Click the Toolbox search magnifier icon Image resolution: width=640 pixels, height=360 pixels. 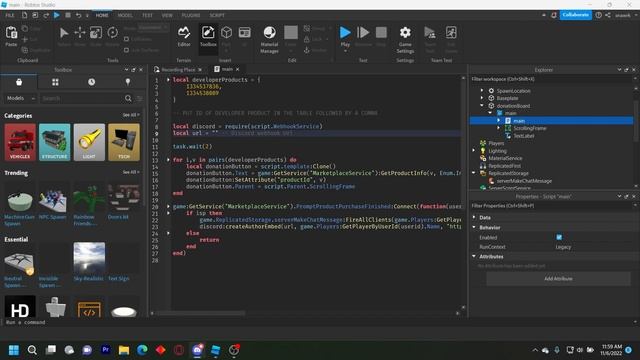(x=128, y=98)
